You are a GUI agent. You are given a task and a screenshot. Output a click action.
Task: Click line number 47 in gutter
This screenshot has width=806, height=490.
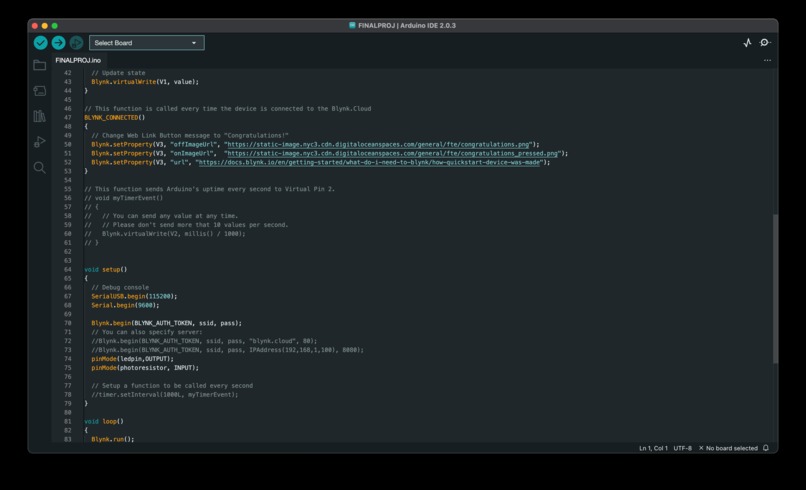pos(67,118)
